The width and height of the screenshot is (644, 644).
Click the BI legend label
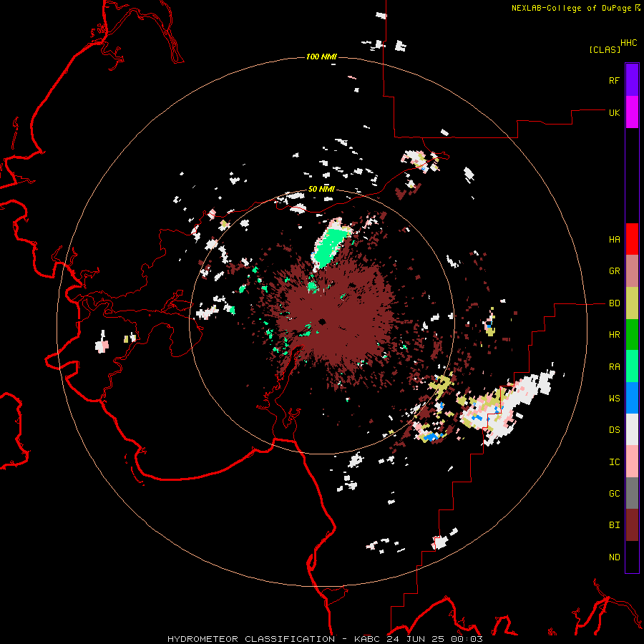pos(614,525)
